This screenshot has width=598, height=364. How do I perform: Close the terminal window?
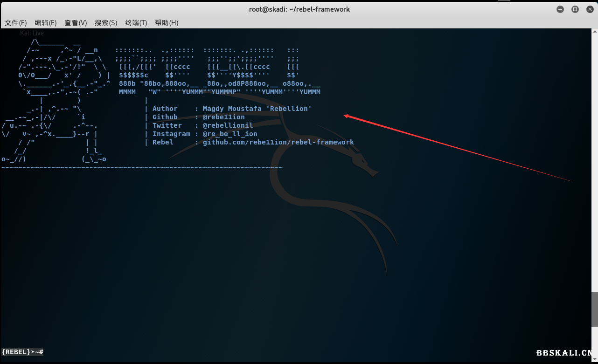pos(589,9)
